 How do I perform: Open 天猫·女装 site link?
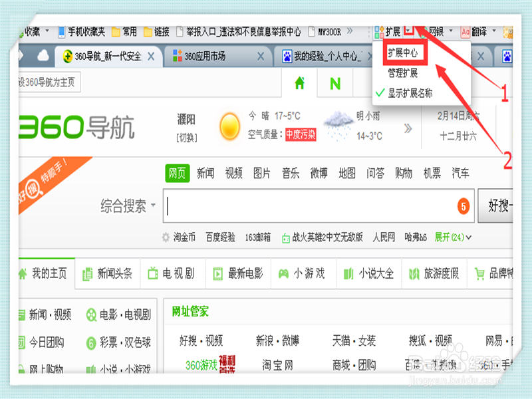[x=354, y=340]
